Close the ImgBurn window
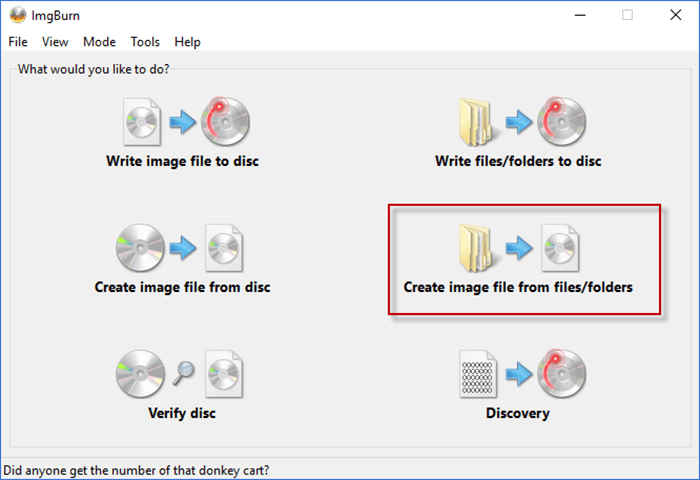700x480 pixels. pos(676,15)
